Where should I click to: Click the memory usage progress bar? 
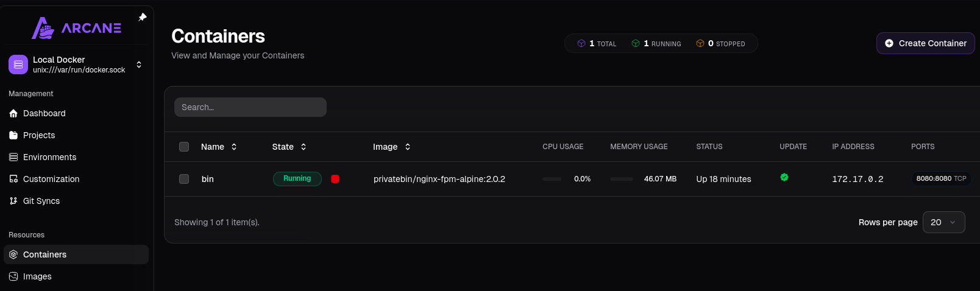coord(622,179)
